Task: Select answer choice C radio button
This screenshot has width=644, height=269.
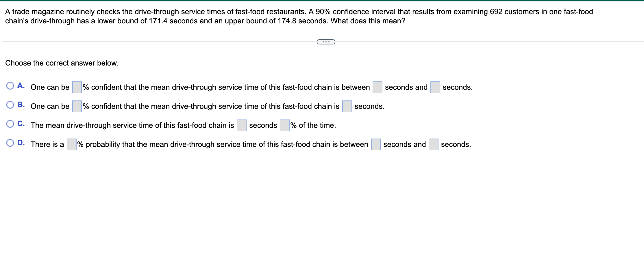Action: tap(10, 123)
